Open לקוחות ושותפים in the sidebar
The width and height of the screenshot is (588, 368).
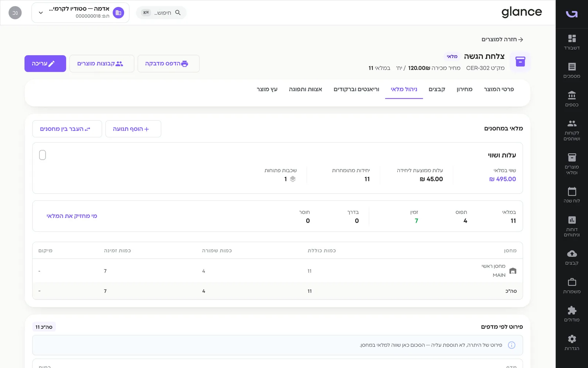(x=572, y=130)
